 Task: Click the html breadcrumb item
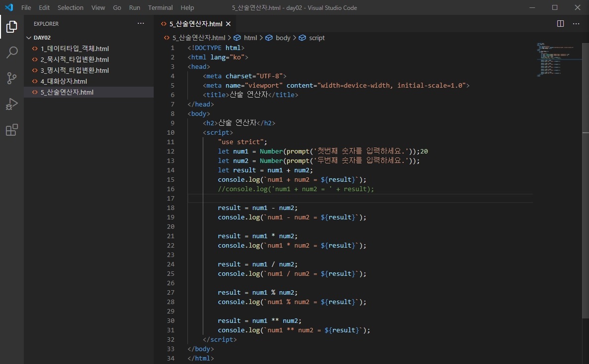click(250, 38)
